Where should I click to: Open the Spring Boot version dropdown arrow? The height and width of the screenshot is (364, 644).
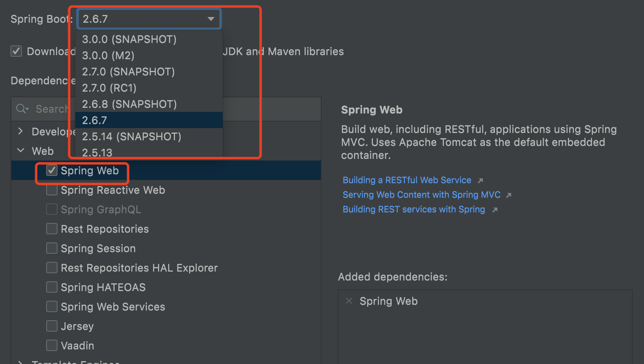(x=211, y=19)
